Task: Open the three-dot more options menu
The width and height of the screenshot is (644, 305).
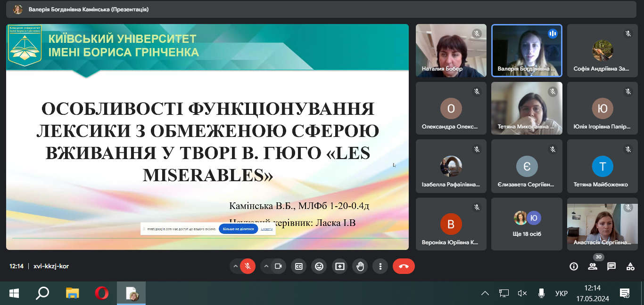Action: (380, 266)
